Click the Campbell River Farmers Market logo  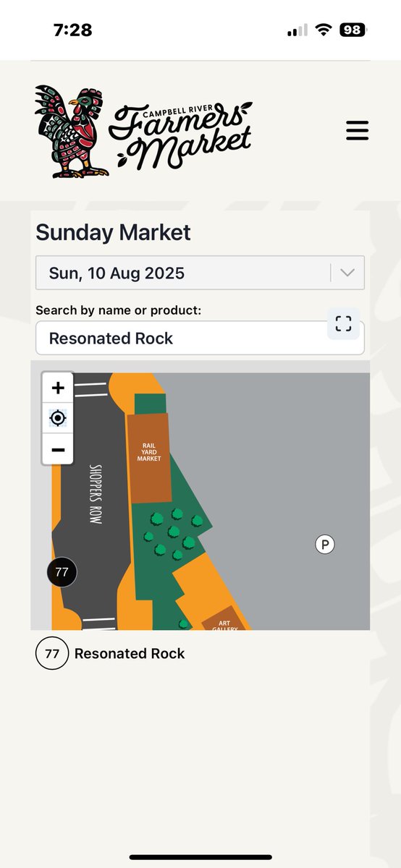(x=144, y=131)
